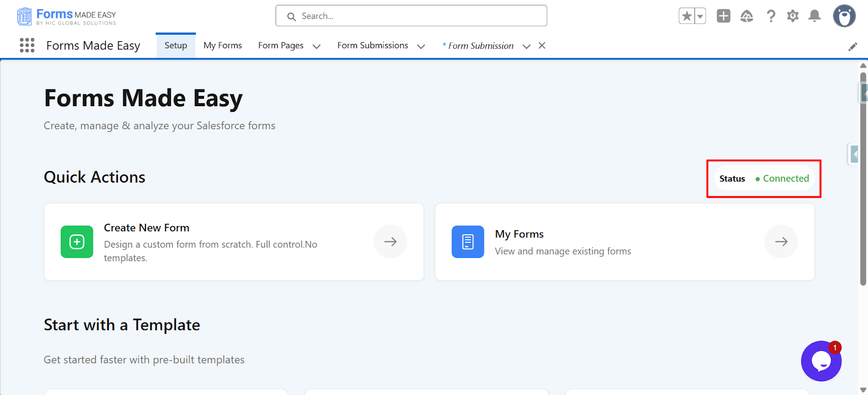This screenshot has height=395, width=868.
Task: Expand the Form Pages chevron
Action: click(x=317, y=47)
